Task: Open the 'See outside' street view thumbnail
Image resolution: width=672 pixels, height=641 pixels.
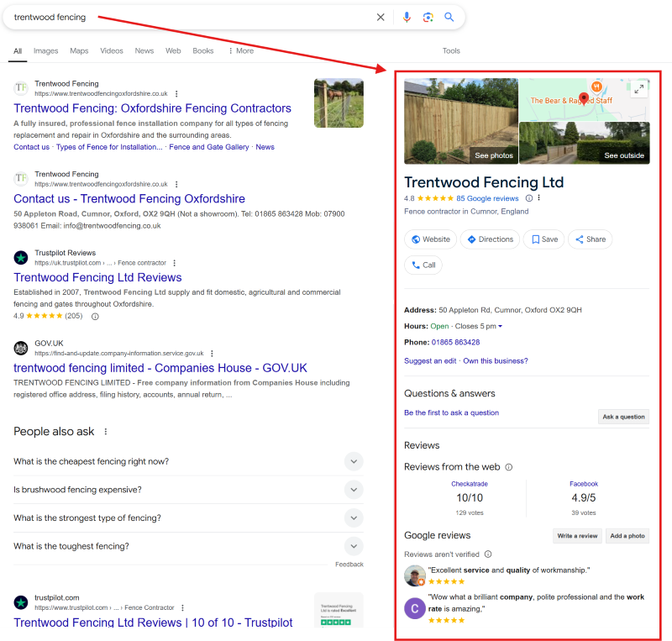Action: (585, 143)
